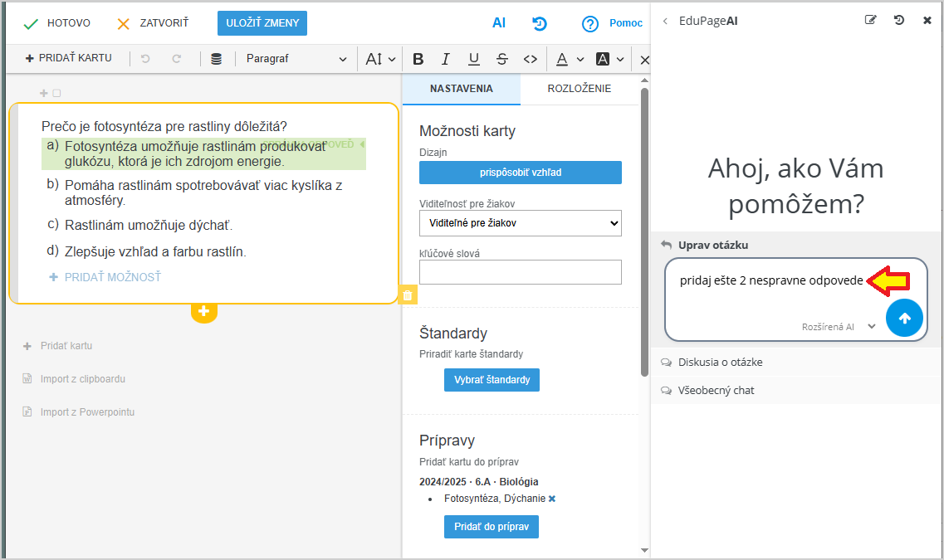
Task: Click the Bold formatting icon
Action: [418, 59]
